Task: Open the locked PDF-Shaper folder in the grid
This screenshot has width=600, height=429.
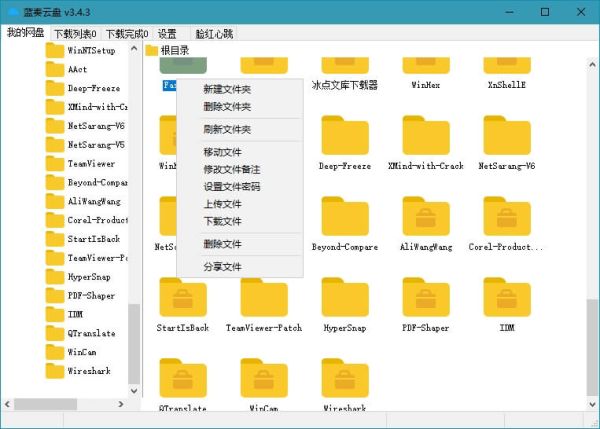Action: coord(426,305)
